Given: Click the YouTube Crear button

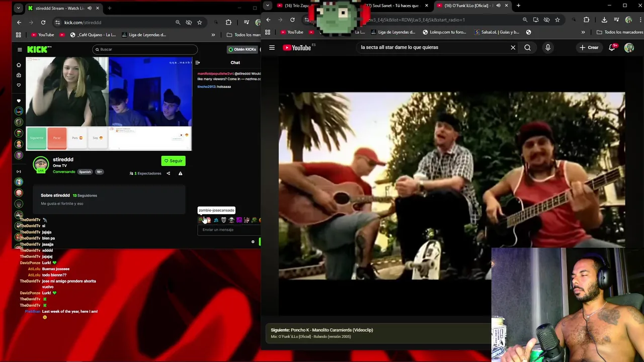Looking at the screenshot, I should click(x=589, y=48).
